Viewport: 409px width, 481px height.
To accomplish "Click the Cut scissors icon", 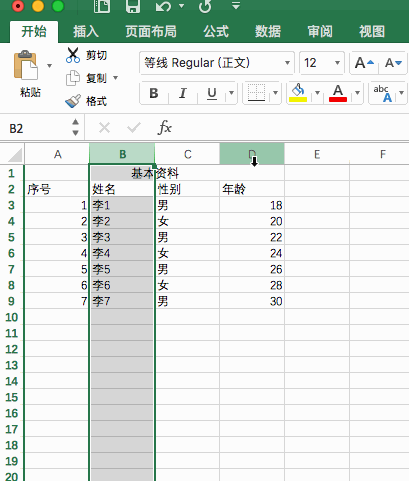I will click(73, 55).
